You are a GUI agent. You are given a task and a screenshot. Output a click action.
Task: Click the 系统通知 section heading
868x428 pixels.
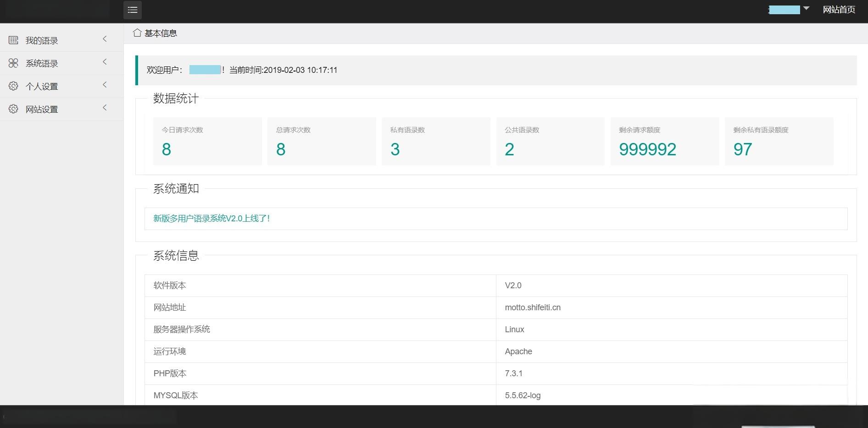point(176,189)
